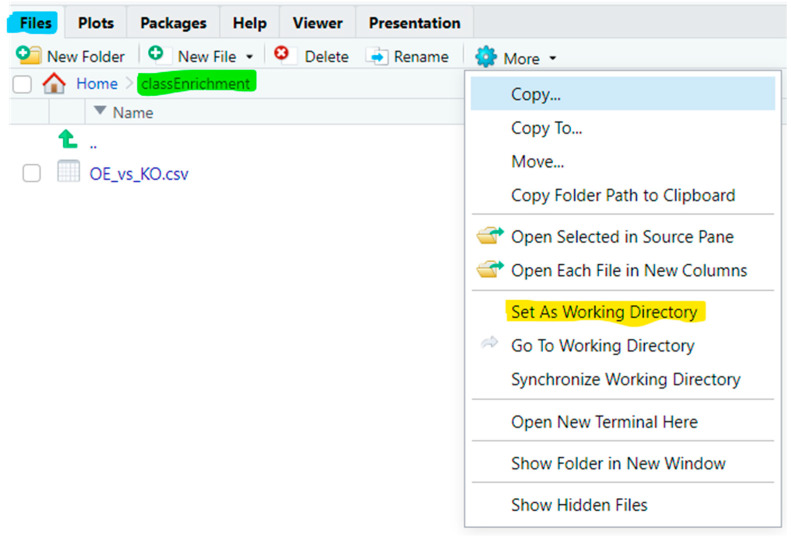Switch to the Viewer tab
This screenshot has height=537, width=791.
317,23
